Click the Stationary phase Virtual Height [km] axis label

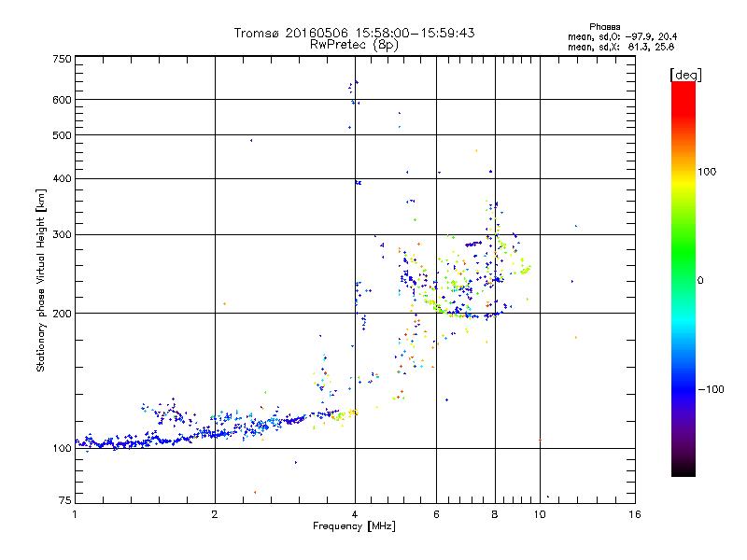pos(41,281)
